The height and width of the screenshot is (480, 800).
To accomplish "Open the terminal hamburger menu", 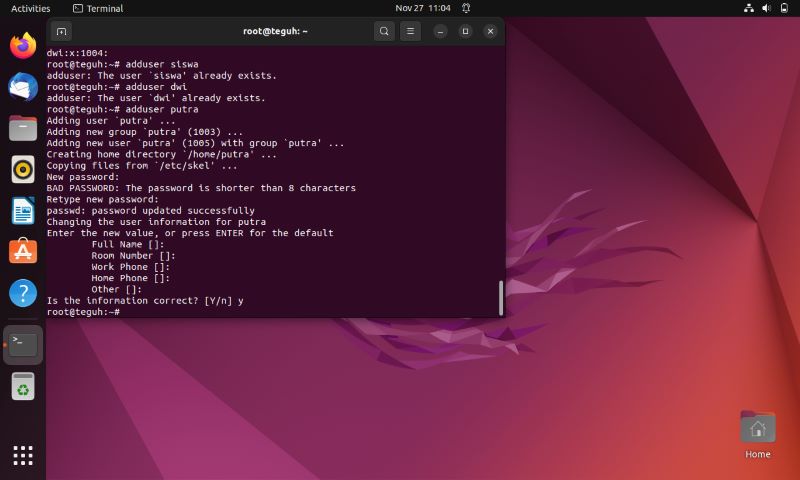I will tap(410, 31).
